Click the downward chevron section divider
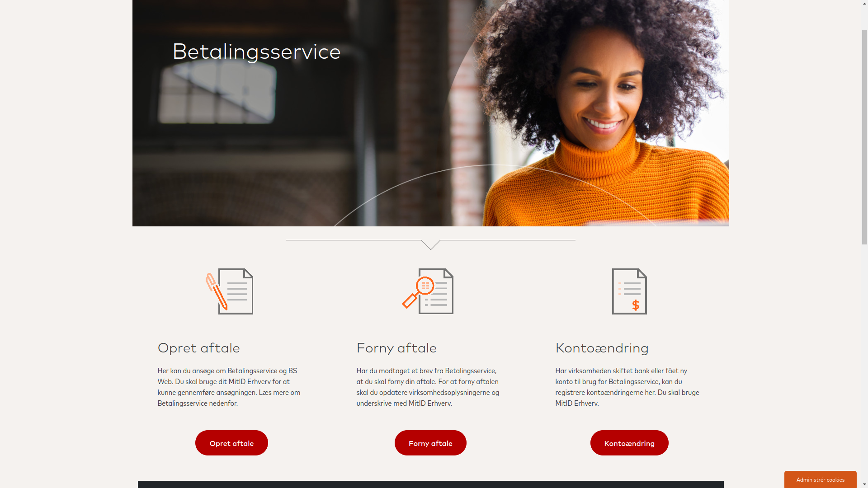The height and width of the screenshot is (488, 868). (x=430, y=244)
